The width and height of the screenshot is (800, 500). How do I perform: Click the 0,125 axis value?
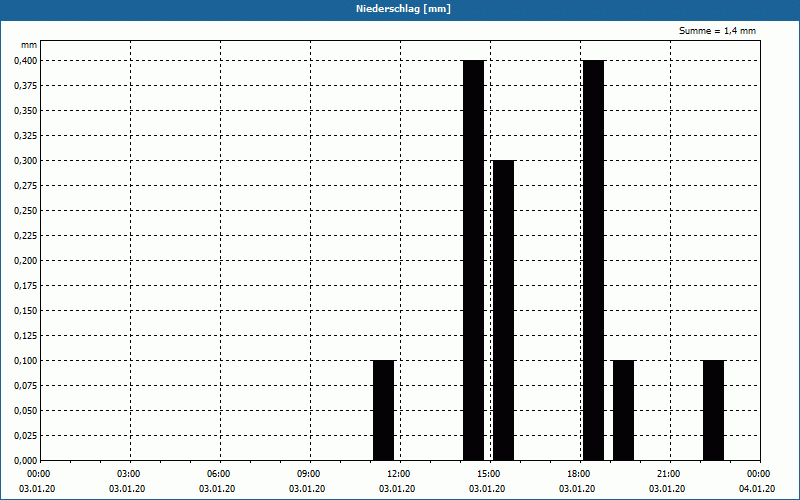pyautogui.click(x=26, y=336)
